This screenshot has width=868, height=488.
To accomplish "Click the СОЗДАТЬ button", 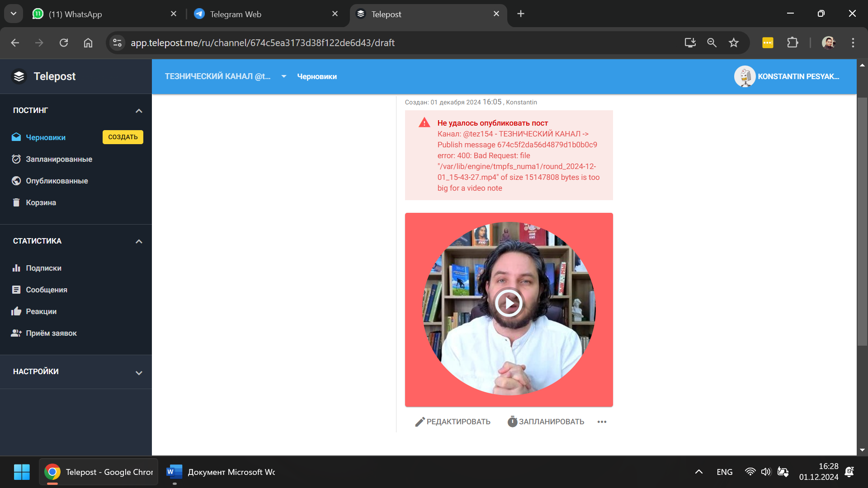I will (x=123, y=137).
